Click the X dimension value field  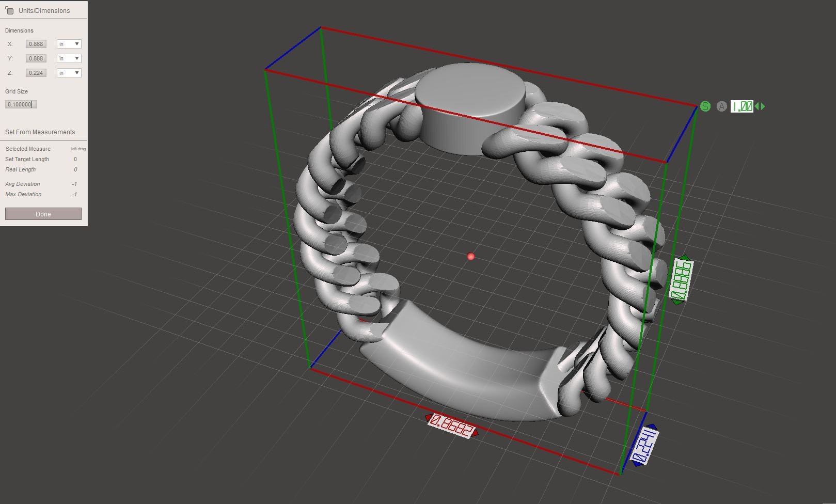point(36,44)
